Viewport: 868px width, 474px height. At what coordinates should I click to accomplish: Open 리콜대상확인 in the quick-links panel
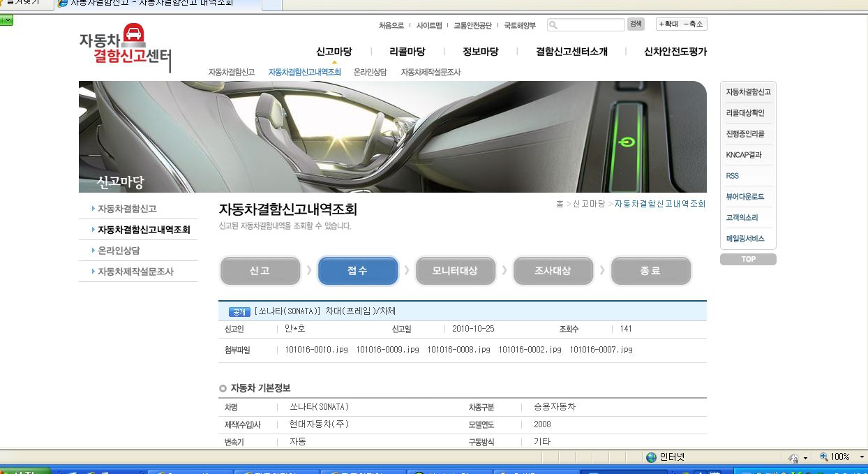(745, 113)
